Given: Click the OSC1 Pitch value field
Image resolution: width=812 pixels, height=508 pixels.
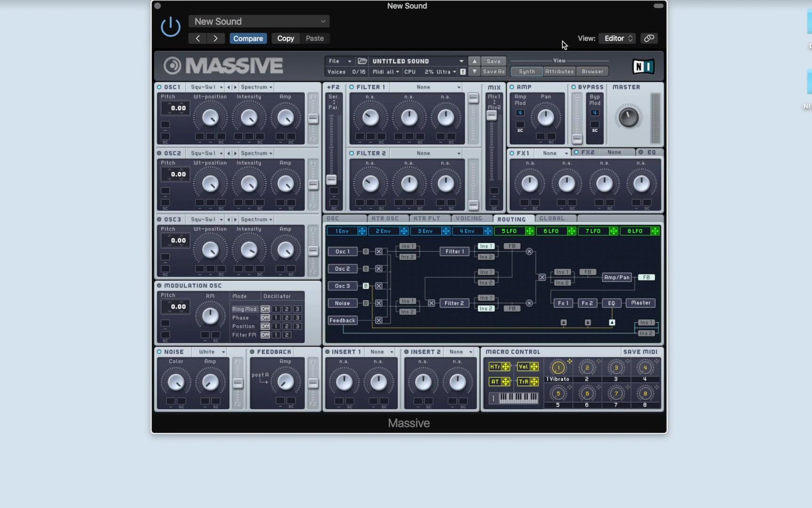Looking at the screenshot, I should [175, 108].
